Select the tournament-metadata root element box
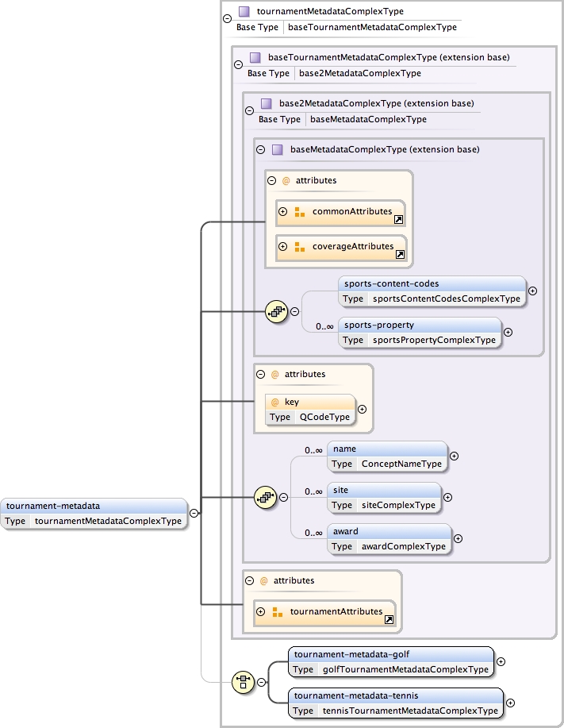This screenshot has width=564, height=728. coord(94,513)
